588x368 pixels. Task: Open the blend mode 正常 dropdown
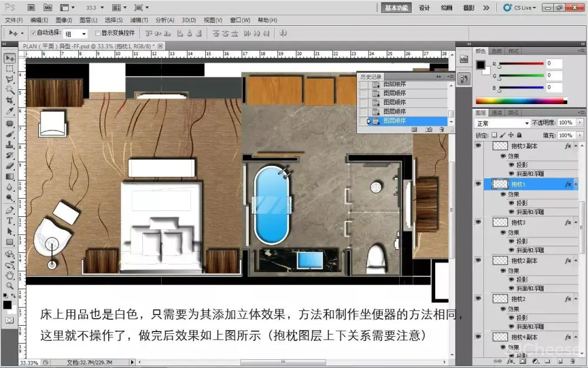point(502,123)
